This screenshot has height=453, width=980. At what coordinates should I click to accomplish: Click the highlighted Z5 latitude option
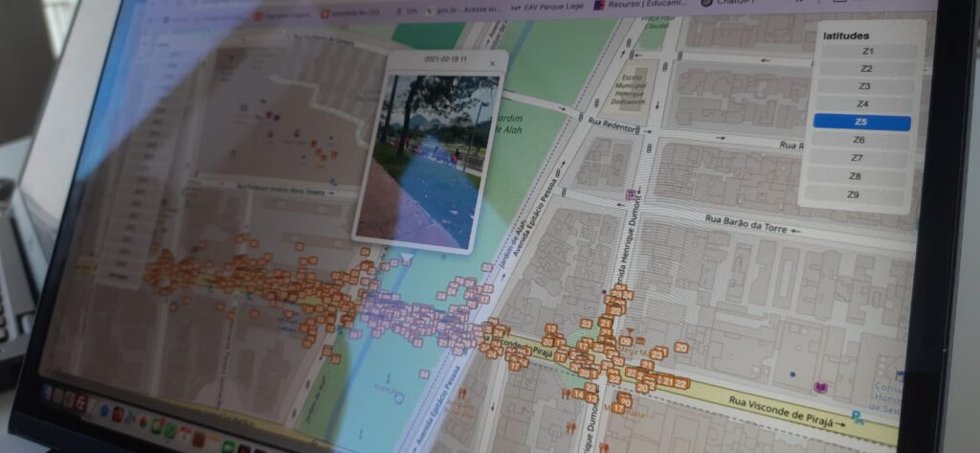(x=862, y=122)
